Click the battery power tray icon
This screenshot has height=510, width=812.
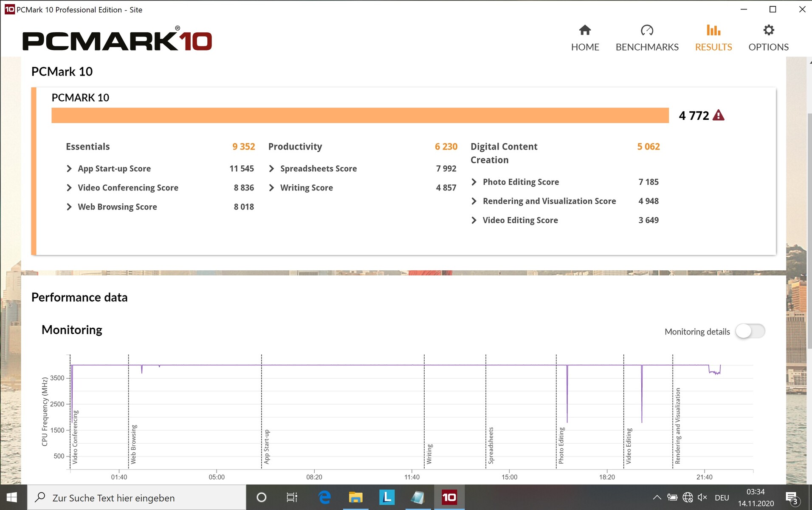coord(672,497)
